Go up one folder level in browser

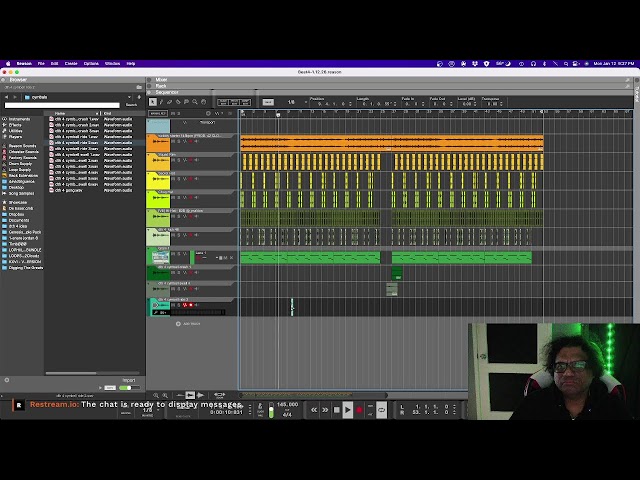[x=139, y=97]
